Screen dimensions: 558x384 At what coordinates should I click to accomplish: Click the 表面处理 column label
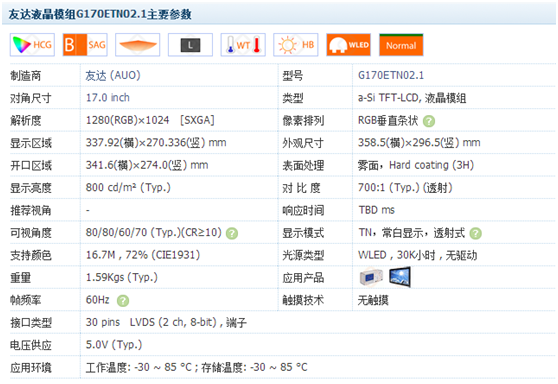(x=303, y=165)
